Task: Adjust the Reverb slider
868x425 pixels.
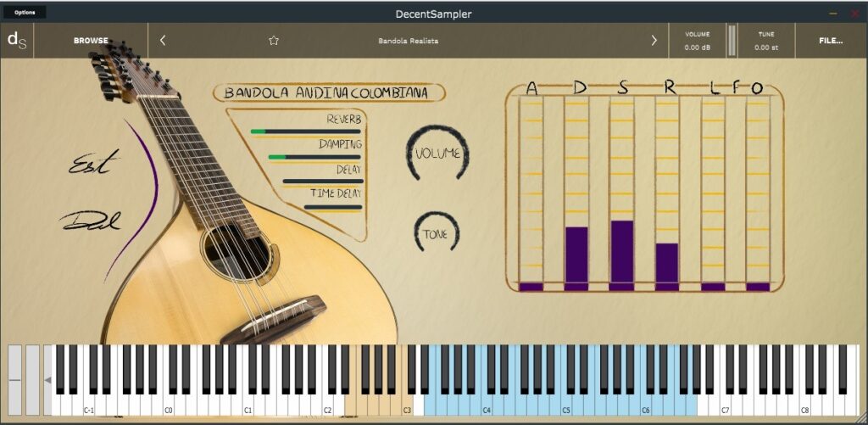Action: tap(305, 131)
